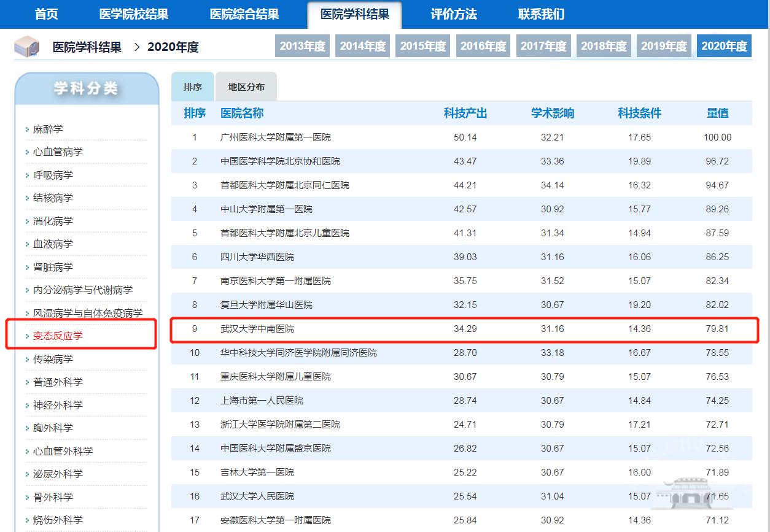Select 烧伤外科学 from the sidebar
The width and height of the screenshot is (770, 532).
point(58,520)
